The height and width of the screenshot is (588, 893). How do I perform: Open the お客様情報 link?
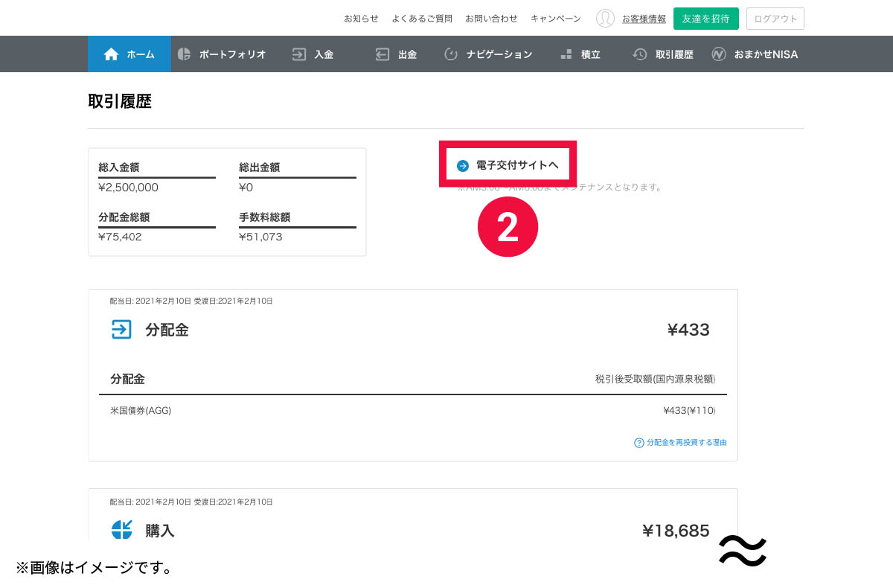[644, 19]
